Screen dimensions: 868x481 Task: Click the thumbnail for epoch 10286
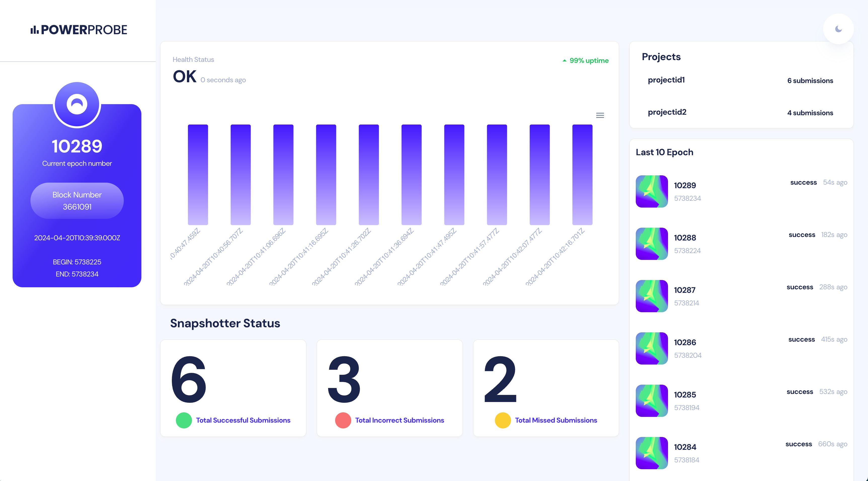click(652, 348)
